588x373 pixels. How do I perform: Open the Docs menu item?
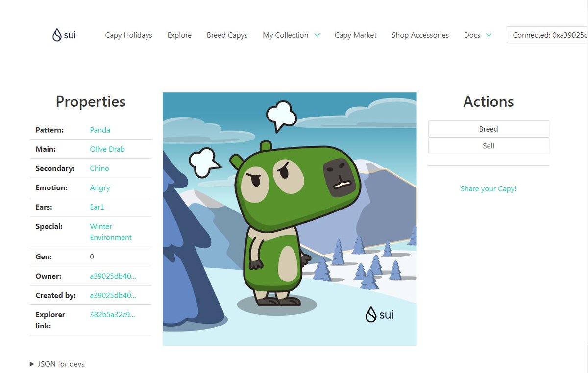(x=472, y=35)
